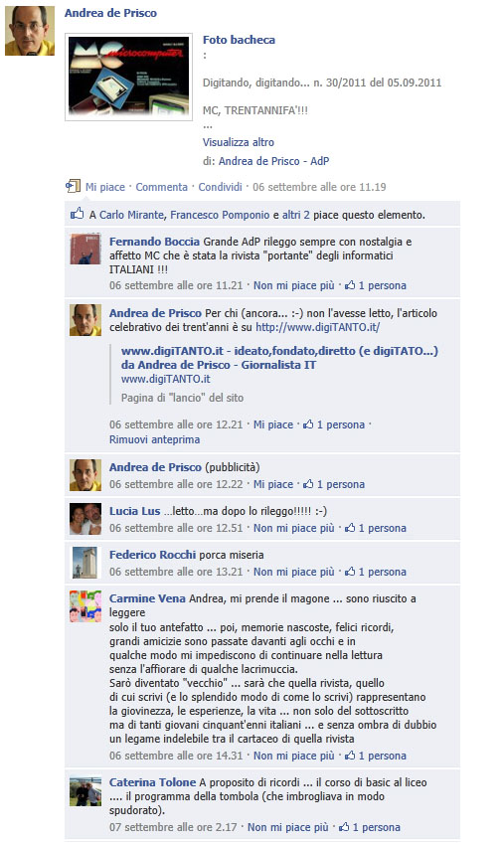Open the Foto bacheca album link
Screen dimensions: 504x844
[239, 40]
